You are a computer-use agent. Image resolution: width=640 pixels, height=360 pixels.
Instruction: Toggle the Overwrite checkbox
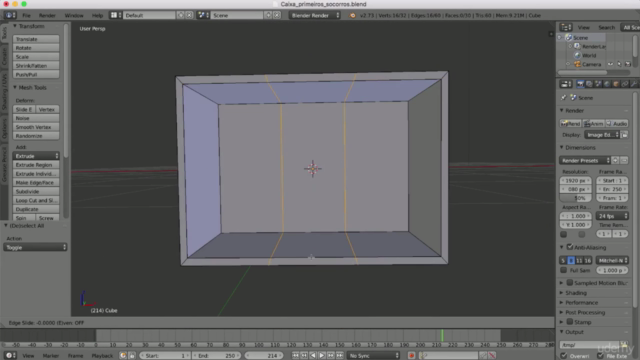pos(564,356)
